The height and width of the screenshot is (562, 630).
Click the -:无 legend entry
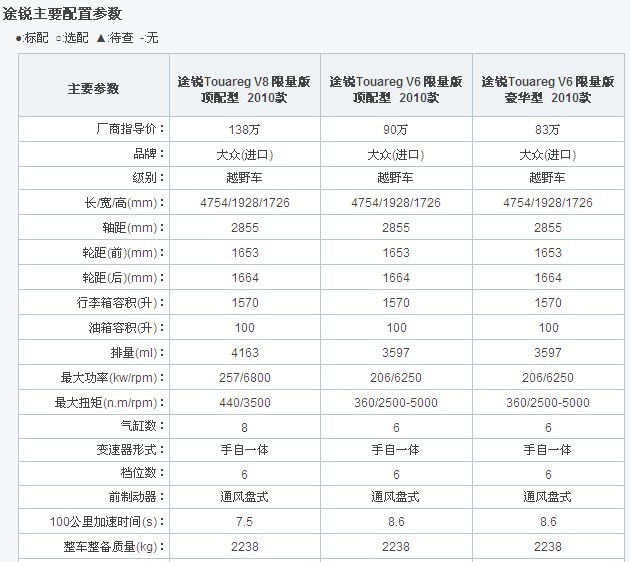[x=149, y=38]
